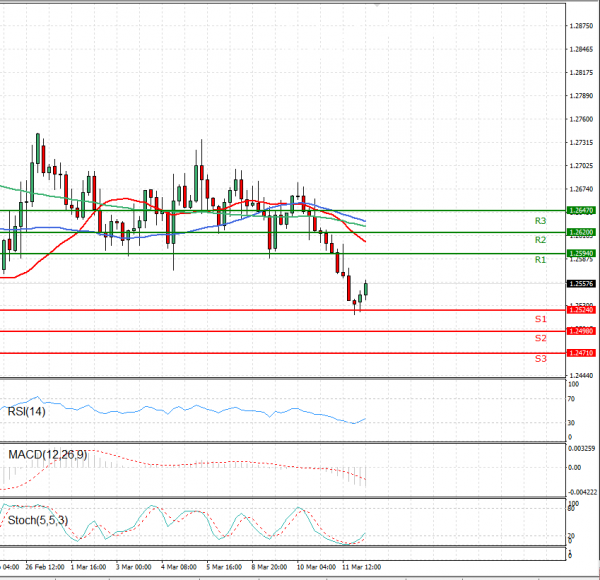The image size is (600, 580).
Task: Click the R3 resistance label
Action: 540,221
